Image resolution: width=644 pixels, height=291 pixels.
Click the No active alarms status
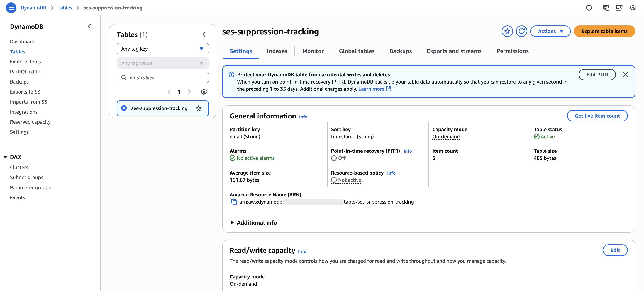coord(252,158)
